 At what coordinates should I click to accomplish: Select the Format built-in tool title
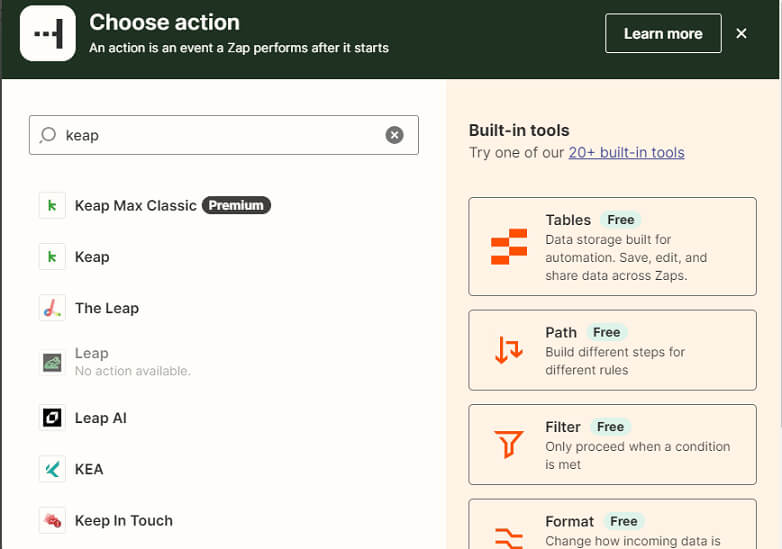[570, 522]
